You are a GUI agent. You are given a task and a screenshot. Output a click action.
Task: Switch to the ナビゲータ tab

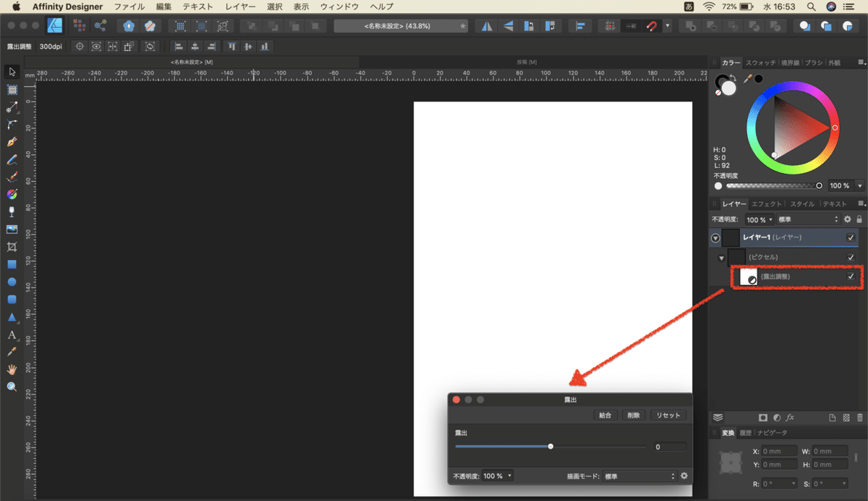tap(772, 433)
